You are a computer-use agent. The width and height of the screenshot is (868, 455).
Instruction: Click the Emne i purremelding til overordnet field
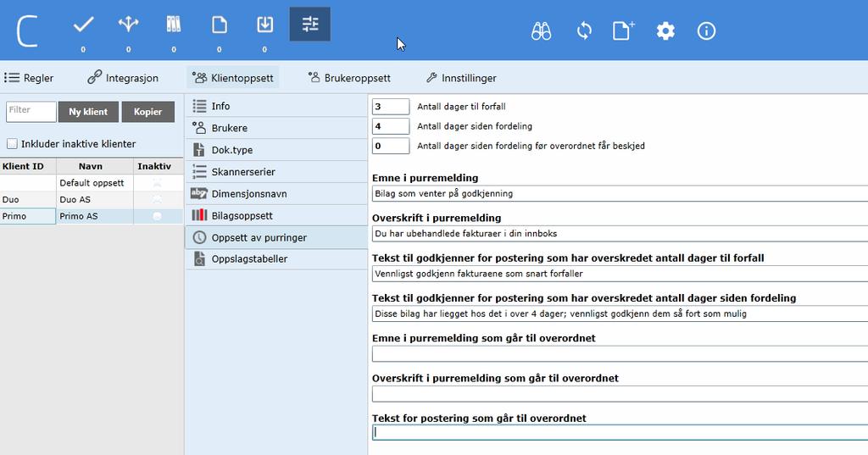point(620,353)
